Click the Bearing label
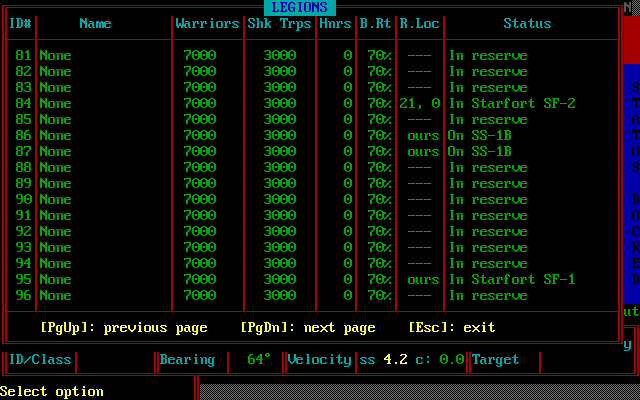The width and height of the screenshot is (640, 400). (187, 360)
